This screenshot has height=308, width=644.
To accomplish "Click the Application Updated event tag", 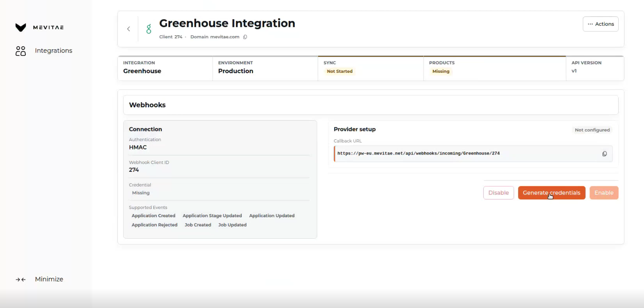I will coord(272,216).
